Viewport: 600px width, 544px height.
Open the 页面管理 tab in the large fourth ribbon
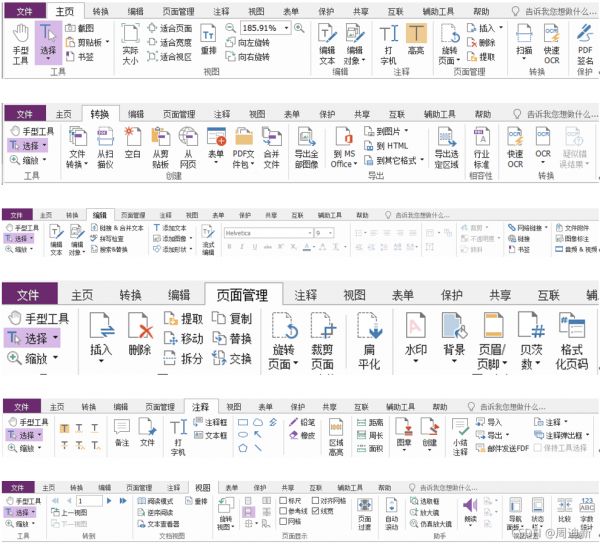pyautogui.click(x=243, y=295)
